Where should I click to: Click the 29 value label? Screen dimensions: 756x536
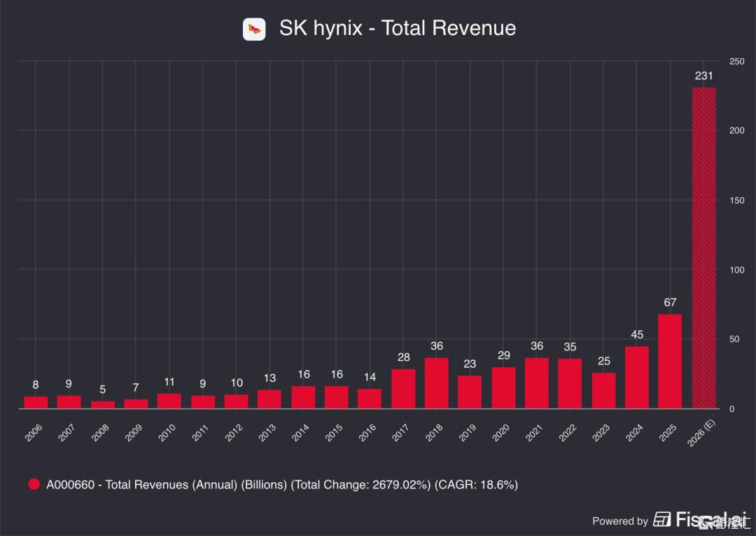(503, 355)
